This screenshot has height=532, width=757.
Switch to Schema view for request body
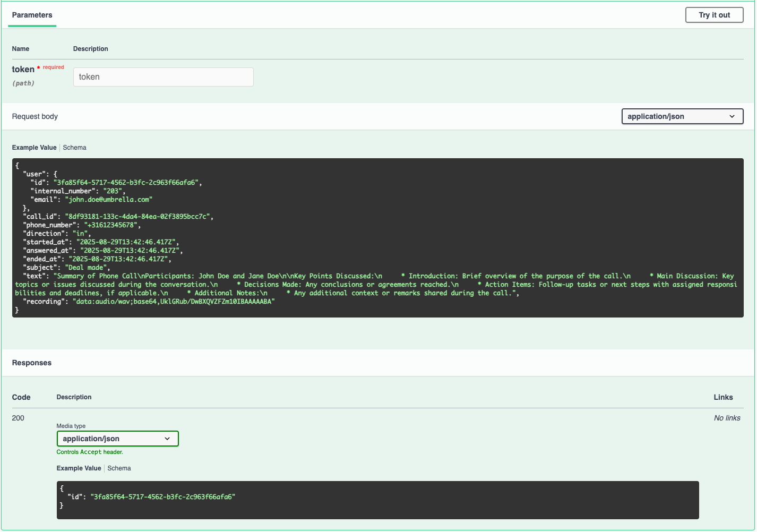click(x=74, y=148)
